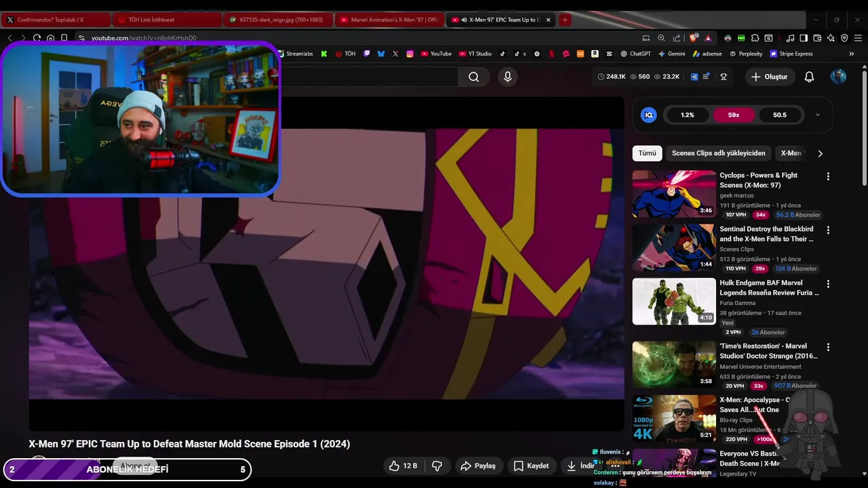The width and height of the screenshot is (868, 488).
Task: Open the Instagram bookmark icon
Action: tap(410, 54)
